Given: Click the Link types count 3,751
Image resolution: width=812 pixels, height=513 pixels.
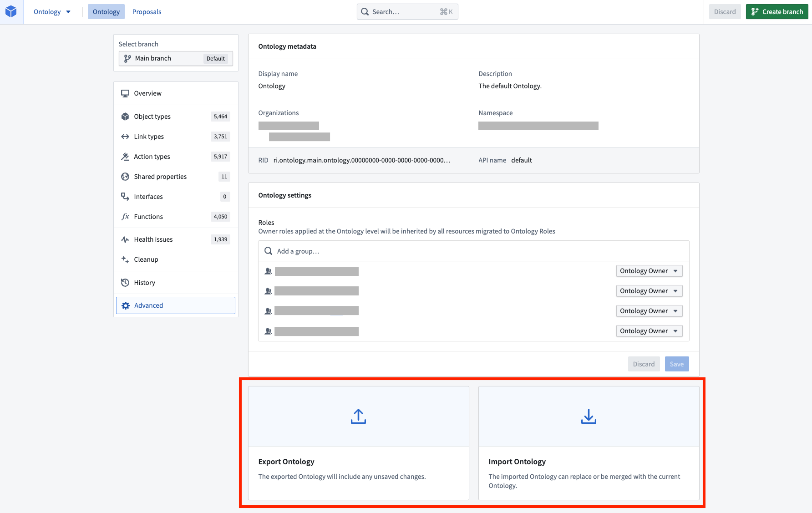Looking at the screenshot, I should click(221, 137).
